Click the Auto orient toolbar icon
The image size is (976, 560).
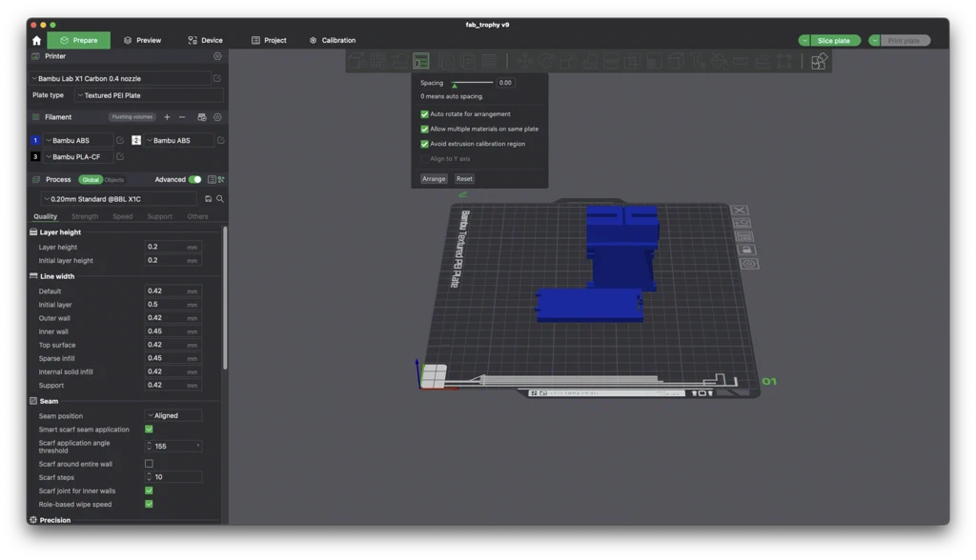point(399,61)
